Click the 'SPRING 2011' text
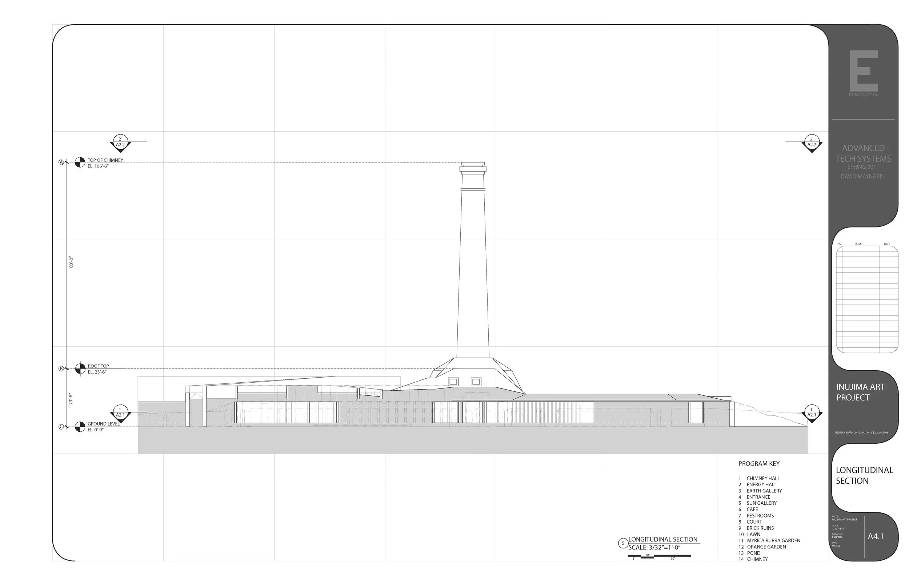Viewport: 909px width, 588px height. click(863, 167)
